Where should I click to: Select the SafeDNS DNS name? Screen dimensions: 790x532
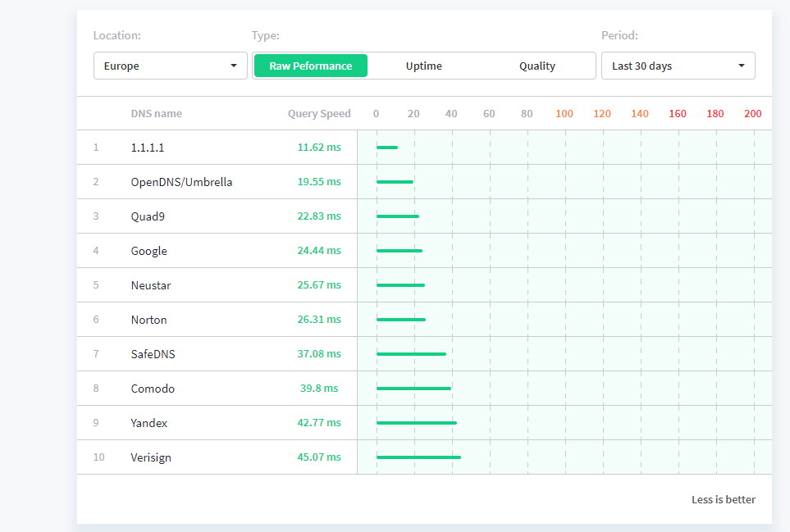pos(153,354)
